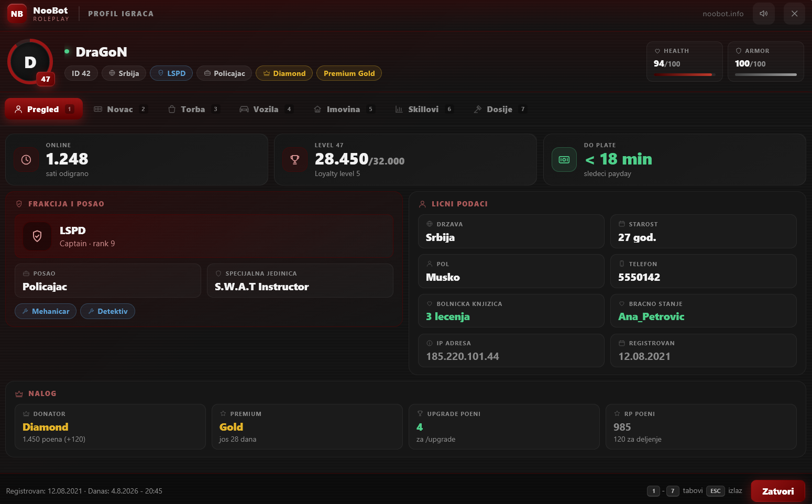Click the Armor progress bar
The width and height of the screenshot is (812, 504).
click(x=766, y=74)
